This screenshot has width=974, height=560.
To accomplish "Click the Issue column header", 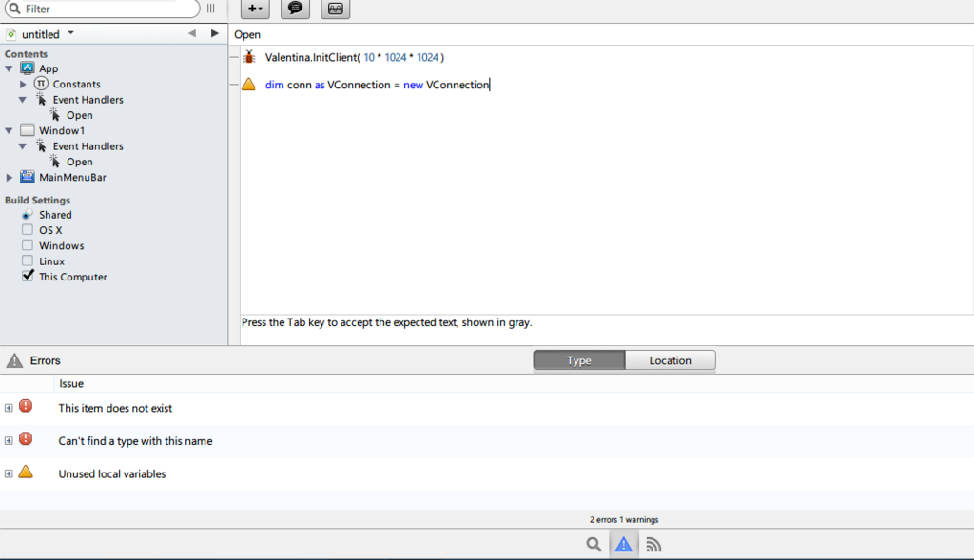I will point(71,384).
